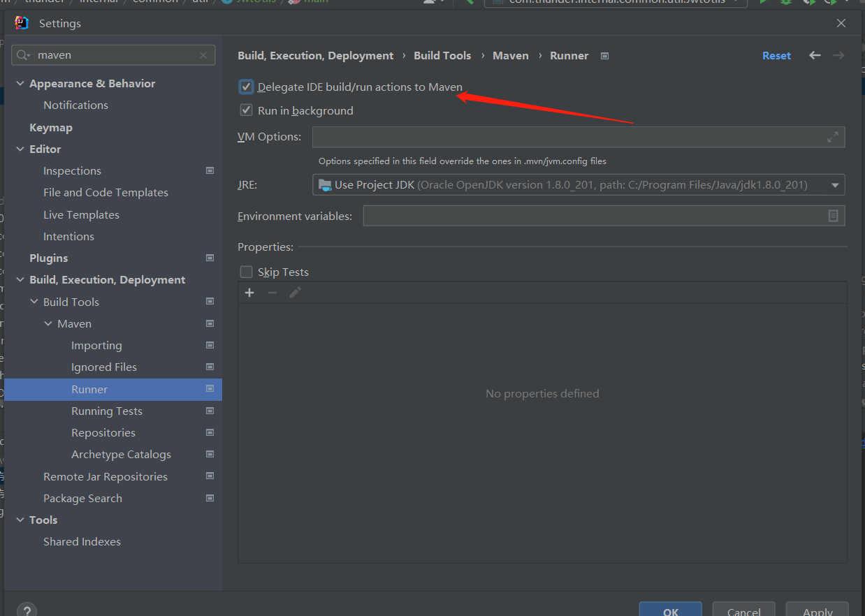This screenshot has height=616, width=865.
Task: Click project-level icon beside Plugins
Action: (x=210, y=258)
